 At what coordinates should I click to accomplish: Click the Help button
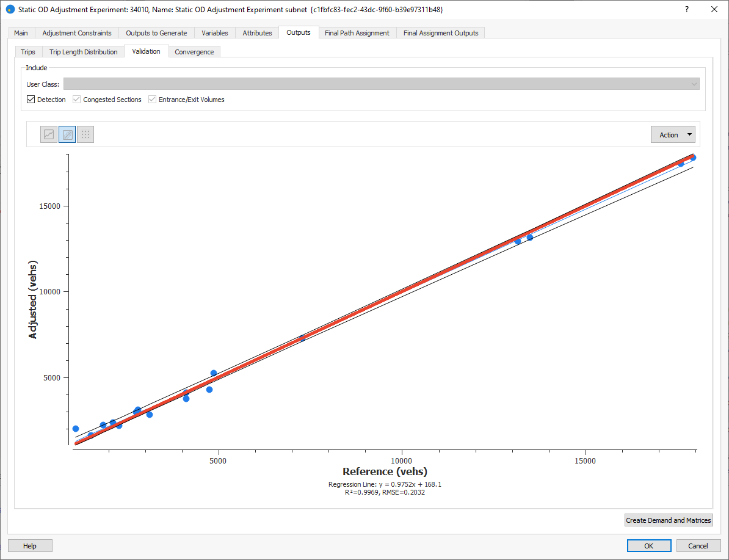click(30, 546)
